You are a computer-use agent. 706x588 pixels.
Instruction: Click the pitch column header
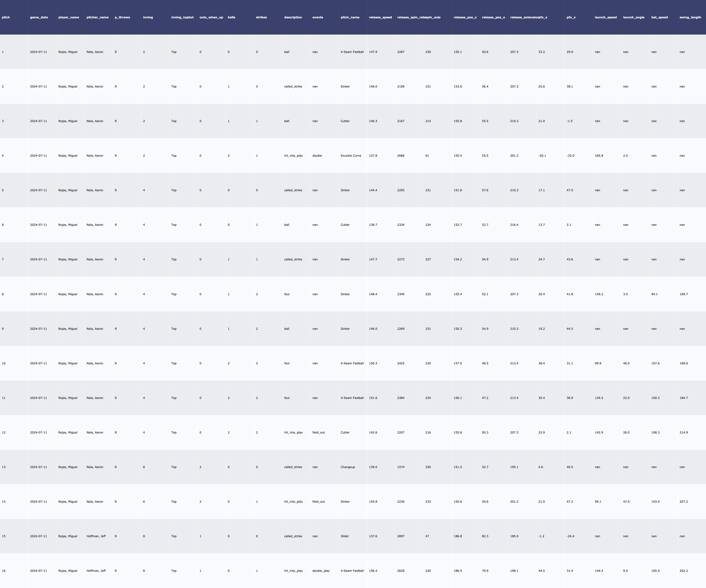point(6,17)
